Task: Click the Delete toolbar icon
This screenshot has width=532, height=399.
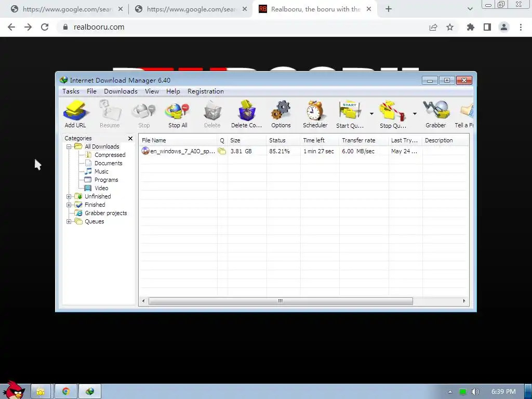Action: tap(212, 114)
